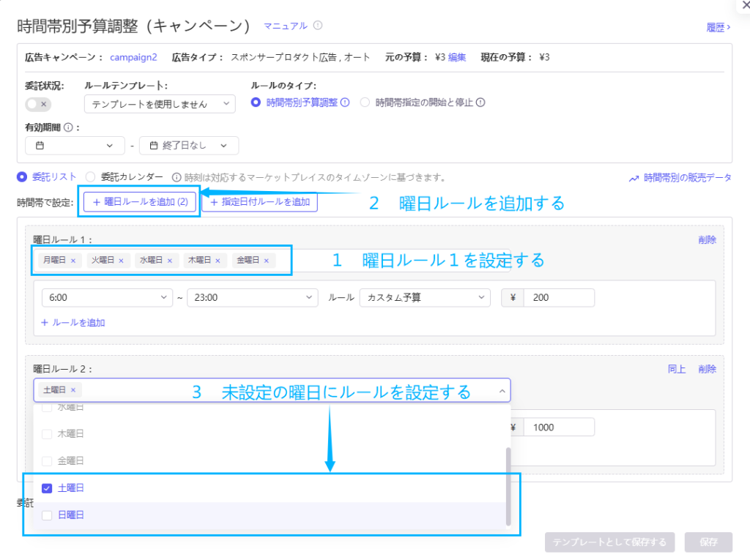
Task: Click 削除 for 曜日ルール 1
Action: click(707, 239)
